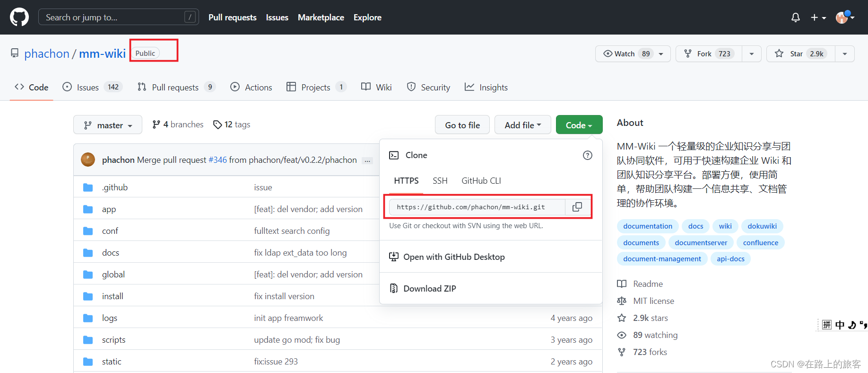
Task: Open the GitHub home logo
Action: click(x=19, y=18)
